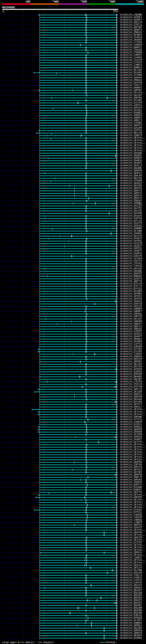Go to UniRef100_Q91021 hit label

[131, 565]
